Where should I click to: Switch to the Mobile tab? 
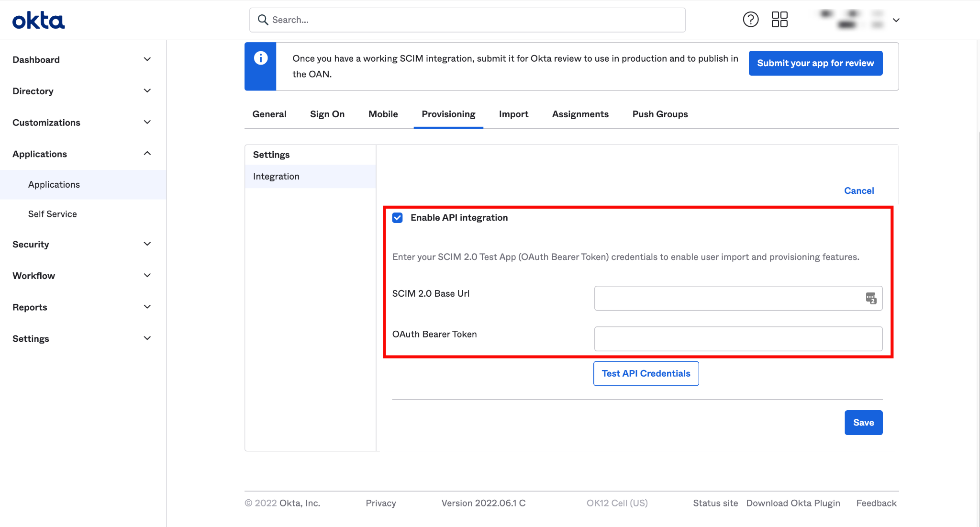click(383, 114)
